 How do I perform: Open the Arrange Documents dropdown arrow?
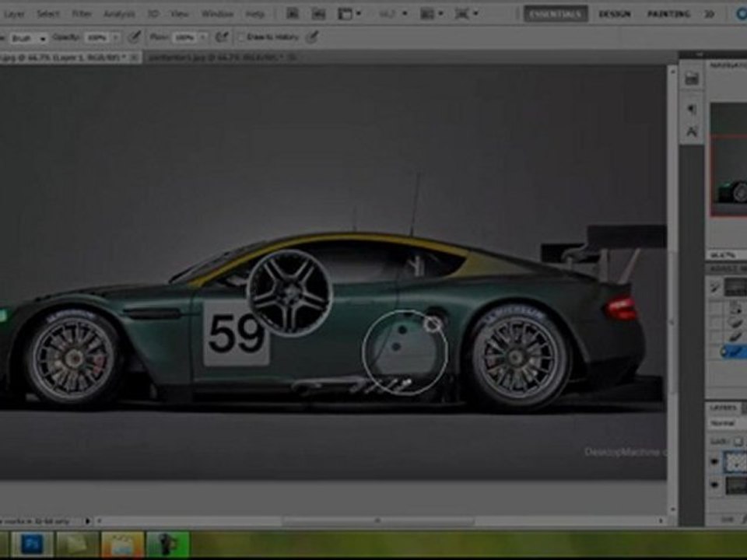pos(440,14)
